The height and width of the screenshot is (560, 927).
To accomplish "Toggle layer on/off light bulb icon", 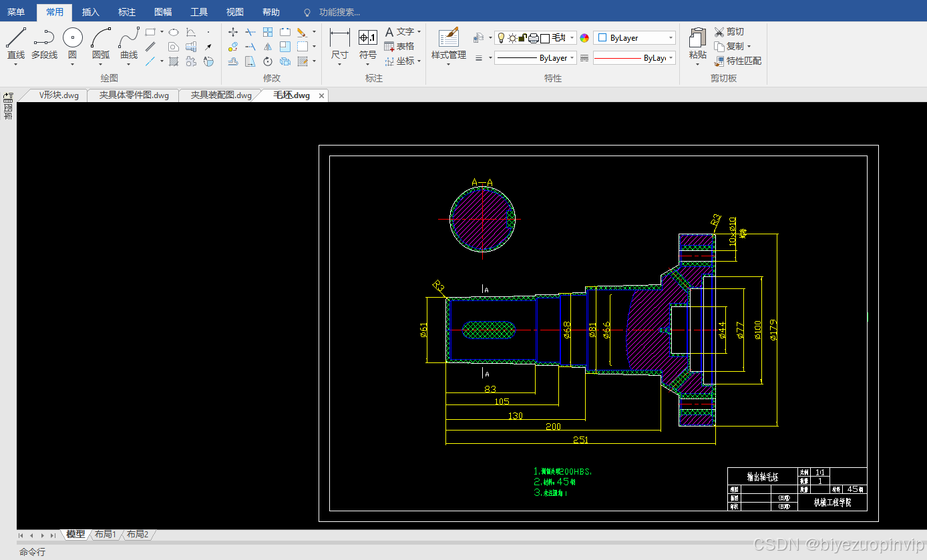I will click(501, 38).
